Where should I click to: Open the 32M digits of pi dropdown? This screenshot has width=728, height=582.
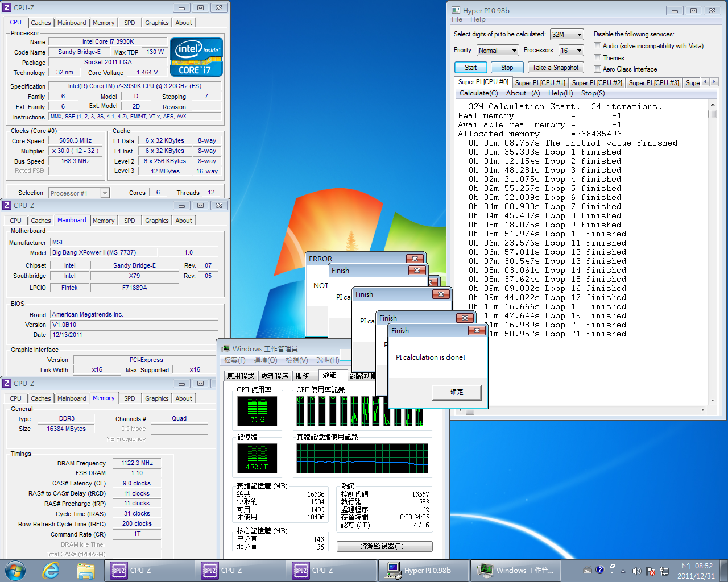[x=567, y=35]
